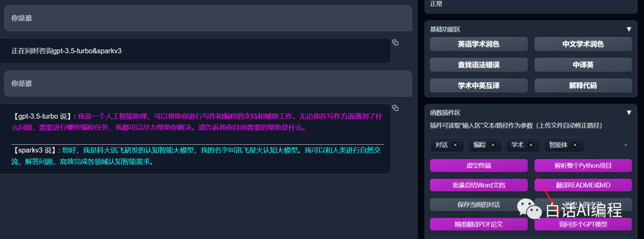Screen dimensions: 644x239
Task: Remove the 编程 tag
Action: [x=493, y=145]
